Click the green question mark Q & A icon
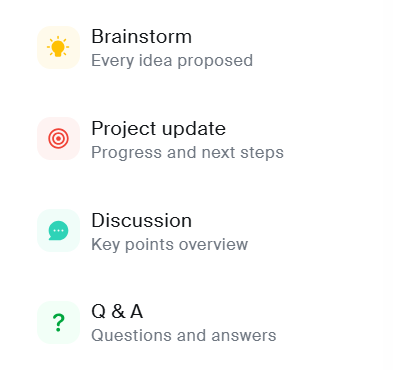393x370 pixels. [58, 323]
